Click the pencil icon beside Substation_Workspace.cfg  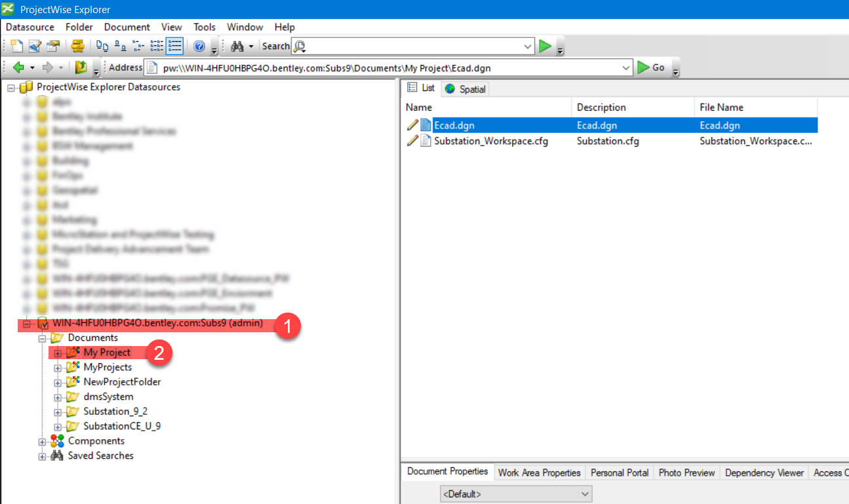pyautogui.click(x=412, y=140)
